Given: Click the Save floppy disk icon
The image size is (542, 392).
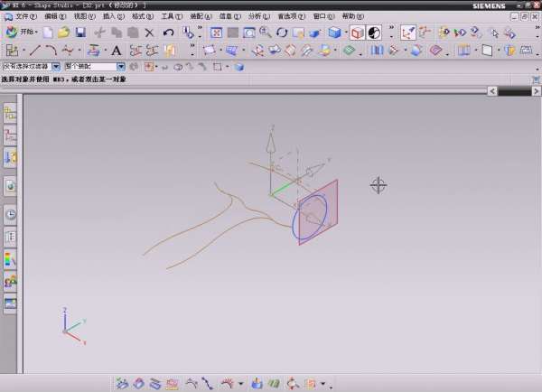Looking at the screenshot, I should click(x=80, y=33).
